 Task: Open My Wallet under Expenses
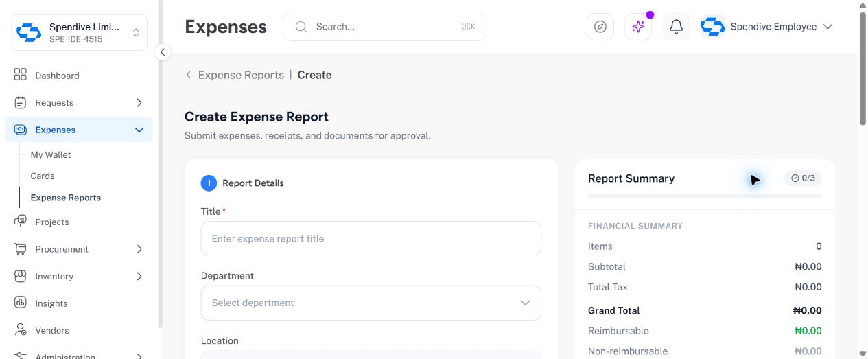coord(51,154)
